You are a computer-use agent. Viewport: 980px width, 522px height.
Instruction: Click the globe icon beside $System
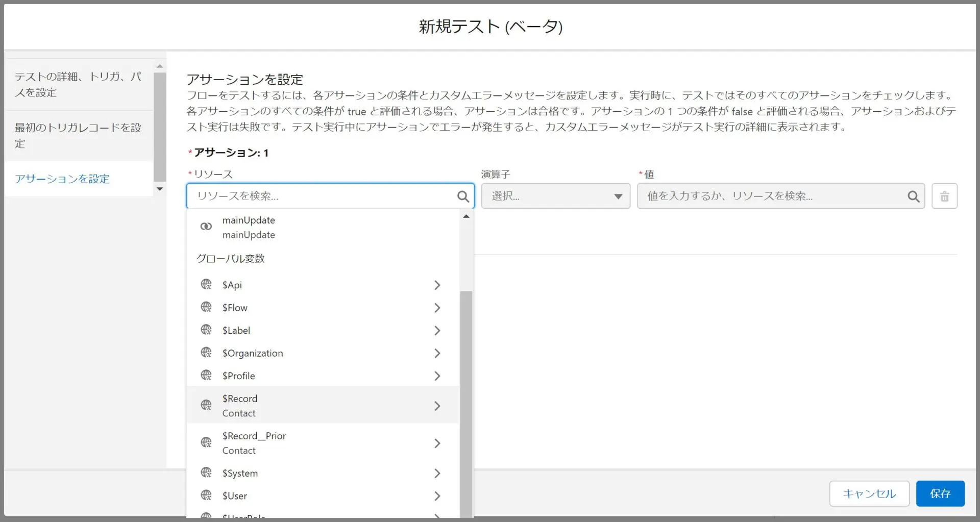click(206, 473)
